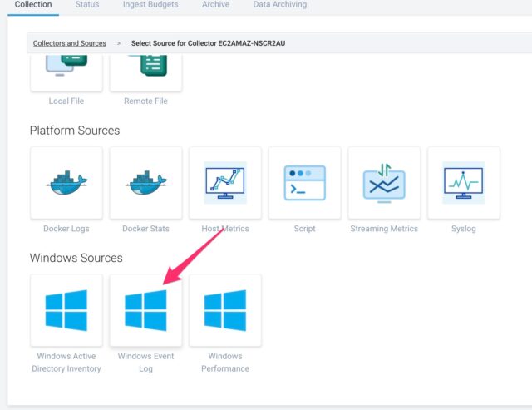
Task: Click the Streaming Metrics caption
Action: (x=384, y=229)
